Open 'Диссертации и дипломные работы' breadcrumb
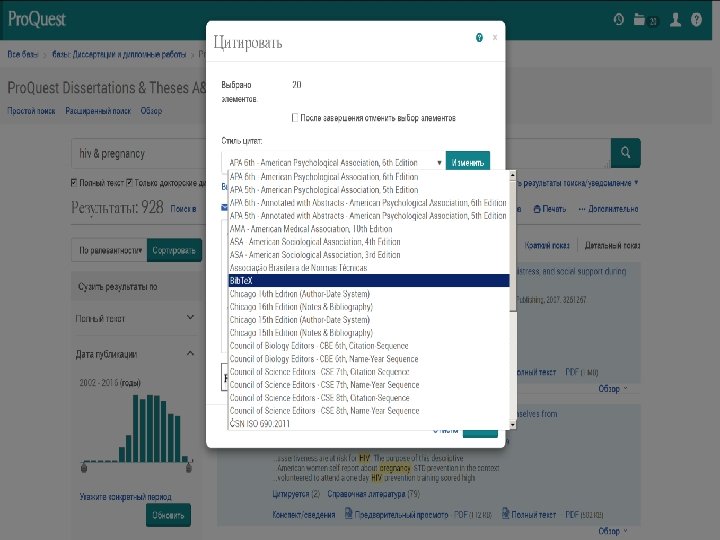720x540 pixels. click(x=119, y=54)
